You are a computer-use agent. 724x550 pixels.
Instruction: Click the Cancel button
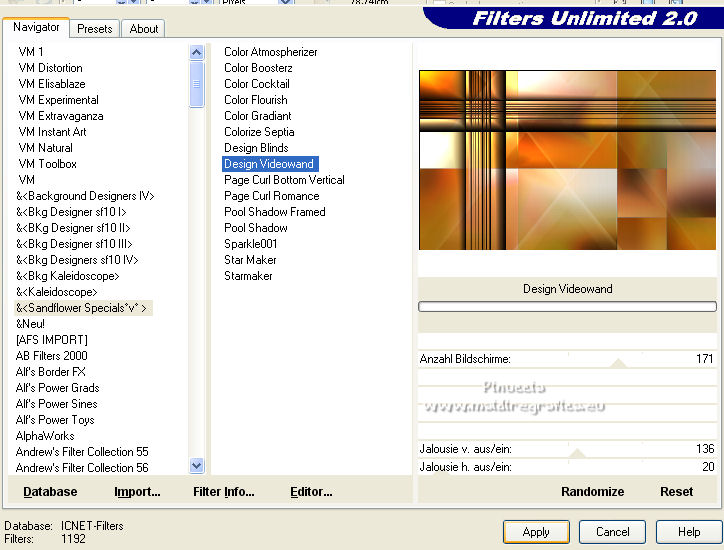(x=612, y=532)
